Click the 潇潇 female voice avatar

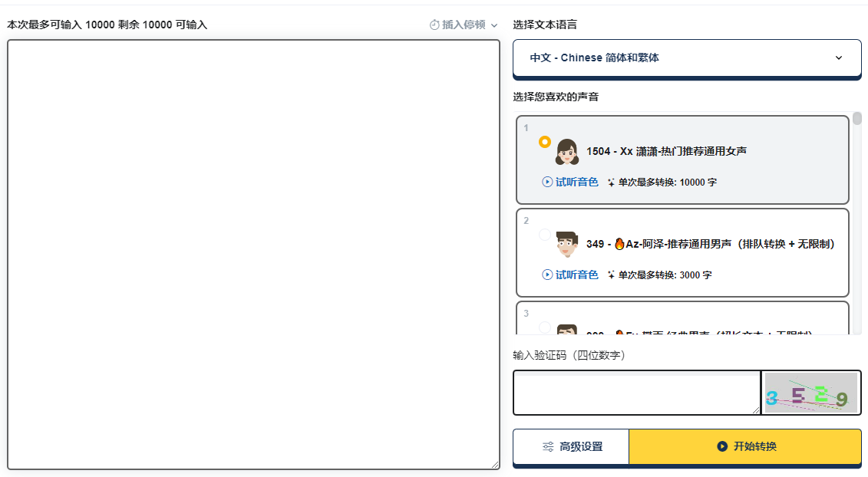566,152
